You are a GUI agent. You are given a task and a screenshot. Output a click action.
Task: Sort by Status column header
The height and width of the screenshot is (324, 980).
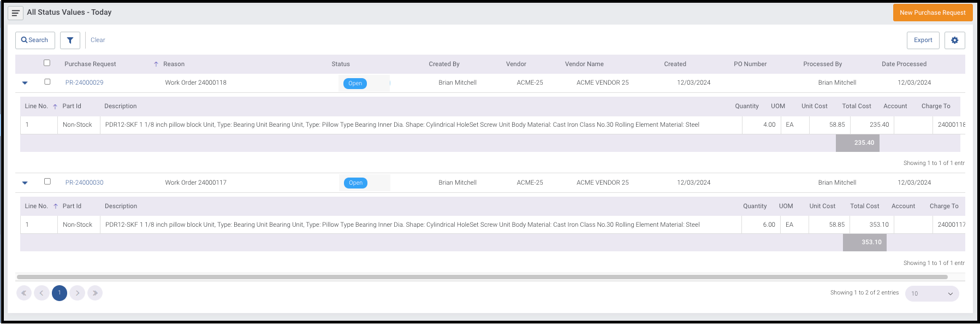click(x=341, y=64)
